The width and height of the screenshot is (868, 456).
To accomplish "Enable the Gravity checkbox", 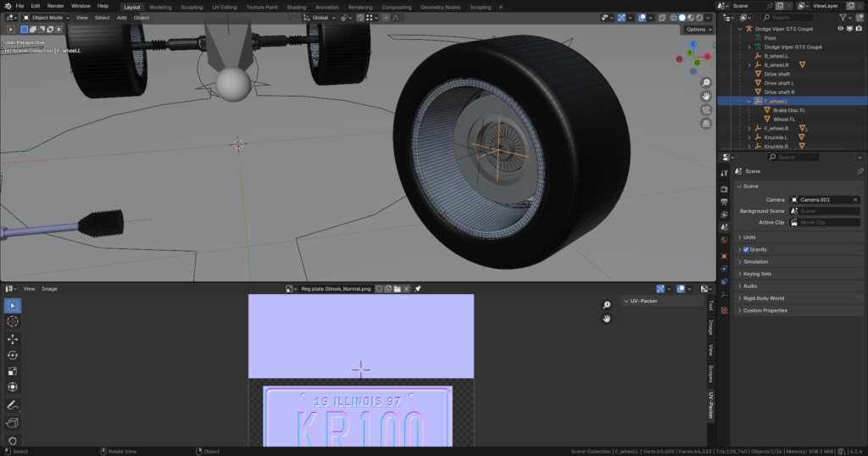I will click(x=746, y=249).
